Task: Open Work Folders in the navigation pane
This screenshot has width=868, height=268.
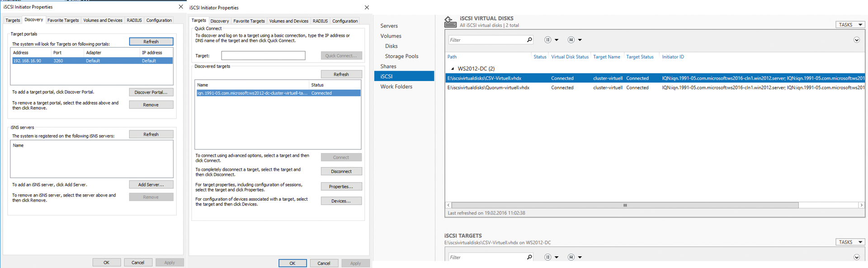Action: pyautogui.click(x=396, y=86)
